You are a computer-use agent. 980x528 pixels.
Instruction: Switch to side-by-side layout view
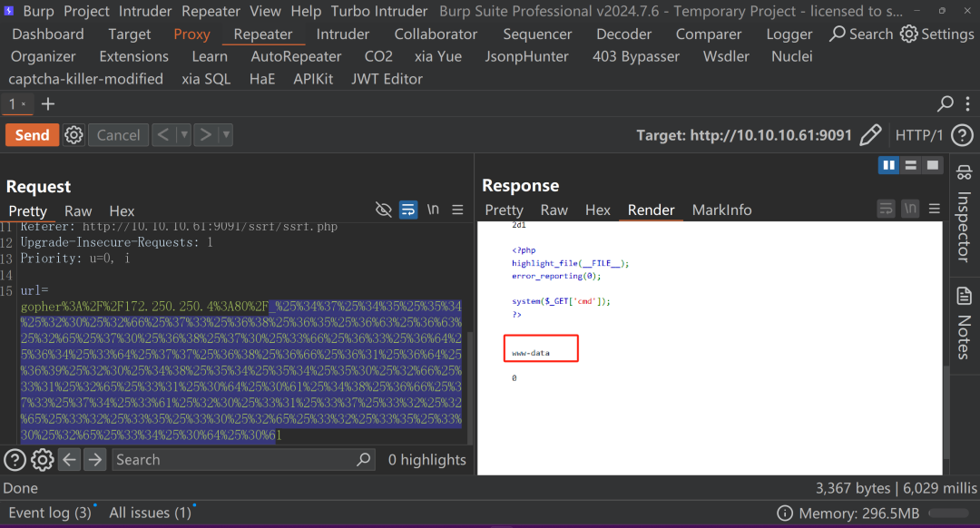(888, 165)
